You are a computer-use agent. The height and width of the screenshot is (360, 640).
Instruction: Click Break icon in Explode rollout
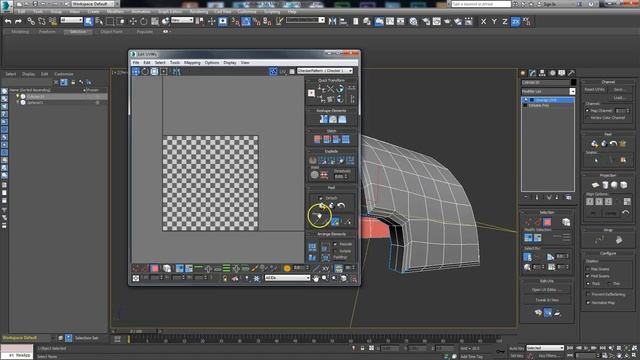click(313, 160)
